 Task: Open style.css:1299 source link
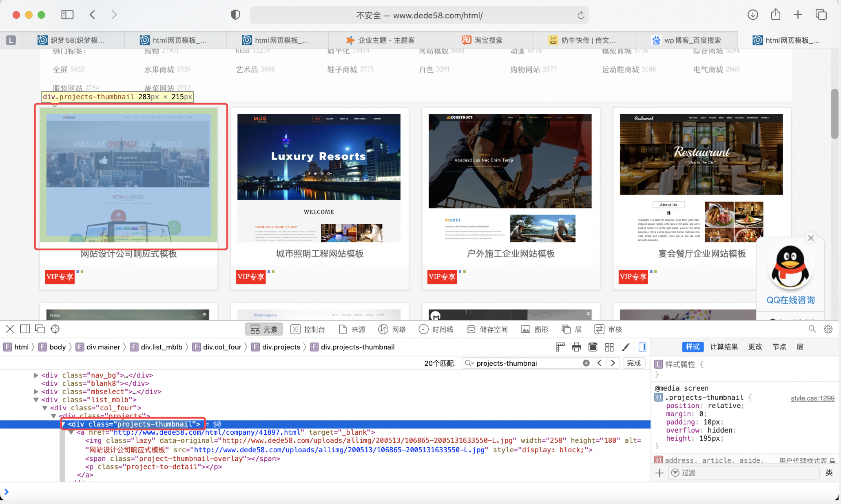point(812,398)
